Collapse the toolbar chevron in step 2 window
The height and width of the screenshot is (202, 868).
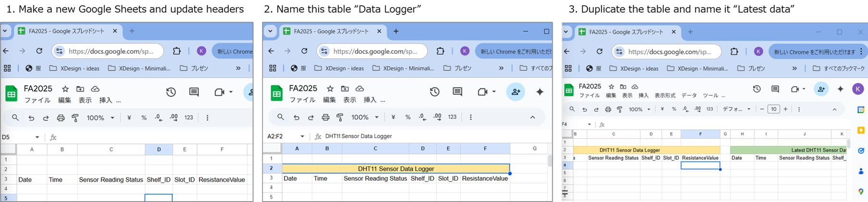pyautogui.click(x=533, y=117)
